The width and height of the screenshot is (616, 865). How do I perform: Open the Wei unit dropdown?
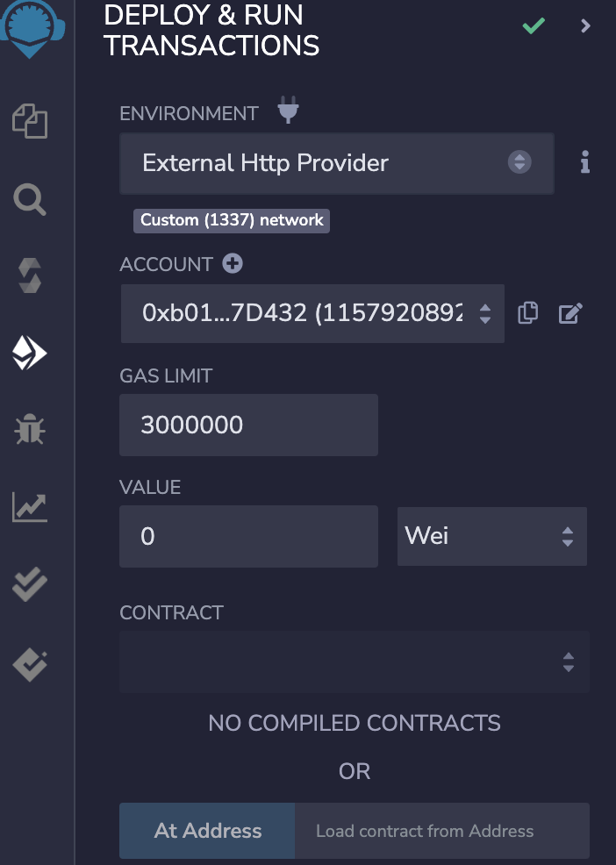[x=491, y=535]
